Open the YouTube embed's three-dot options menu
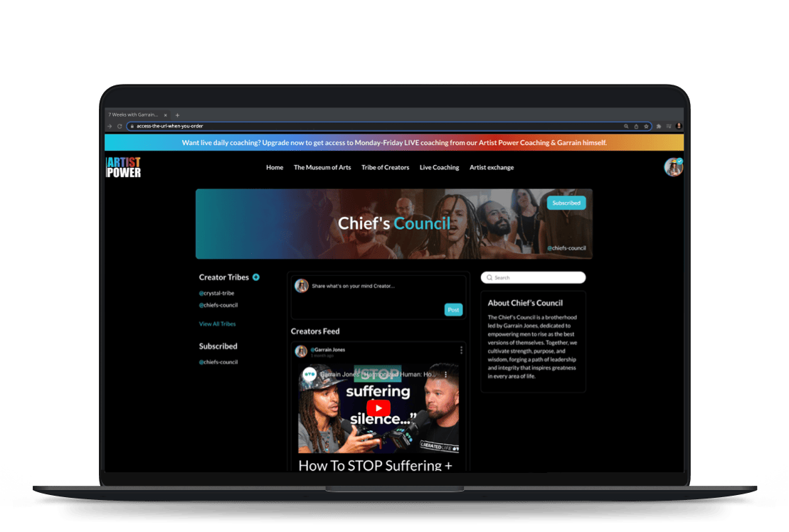Image resolution: width=789 pixels, height=532 pixels. click(x=446, y=374)
